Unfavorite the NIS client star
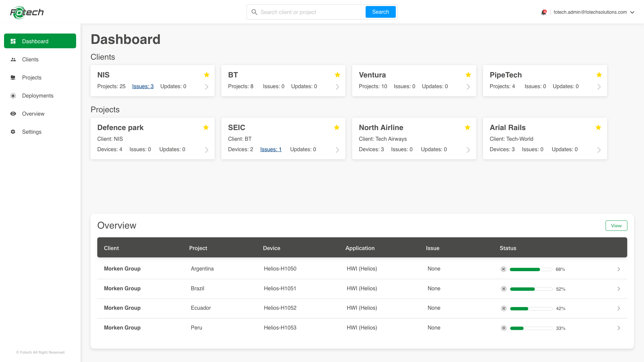644x362 pixels. pyautogui.click(x=207, y=75)
